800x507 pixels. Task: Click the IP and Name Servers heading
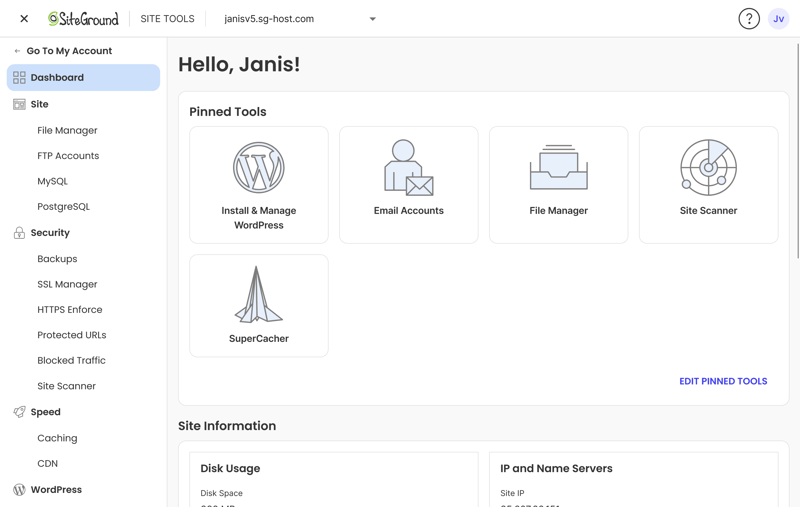pos(556,468)
